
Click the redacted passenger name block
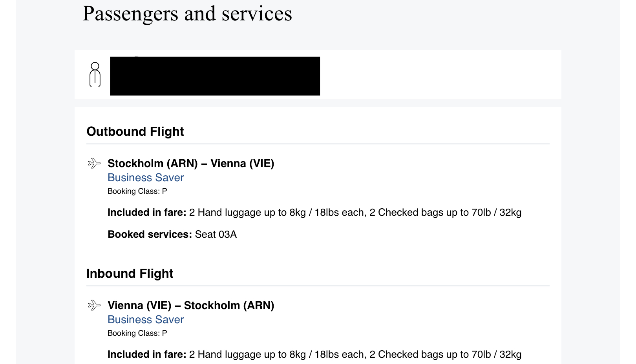[x=215, y=76]
